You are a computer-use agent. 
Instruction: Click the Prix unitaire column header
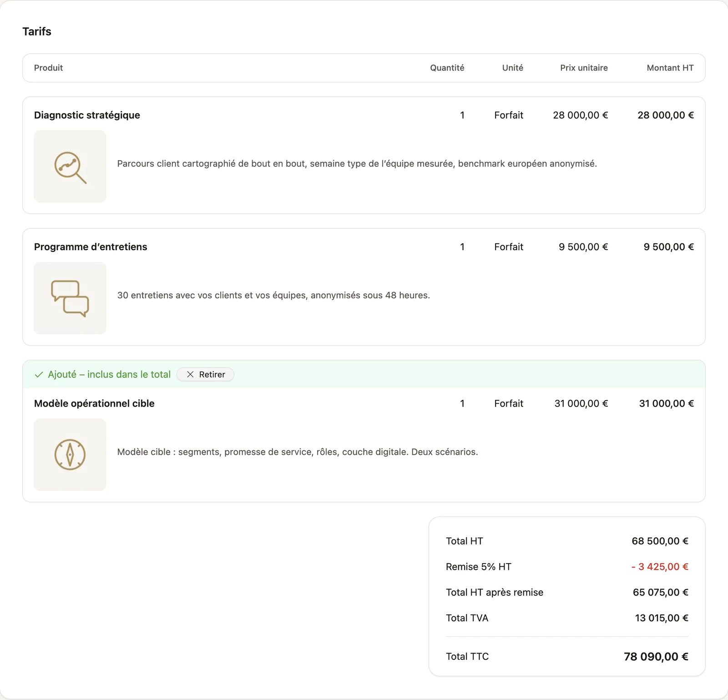[x=584, y=68]
